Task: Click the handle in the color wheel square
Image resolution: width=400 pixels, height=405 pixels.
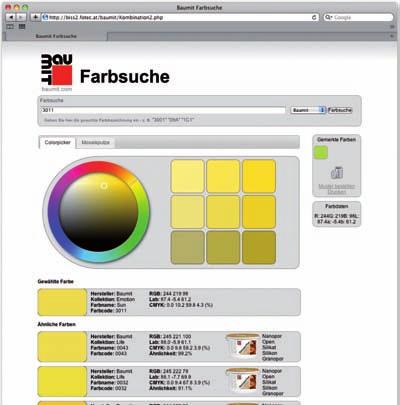Action: 104,186
